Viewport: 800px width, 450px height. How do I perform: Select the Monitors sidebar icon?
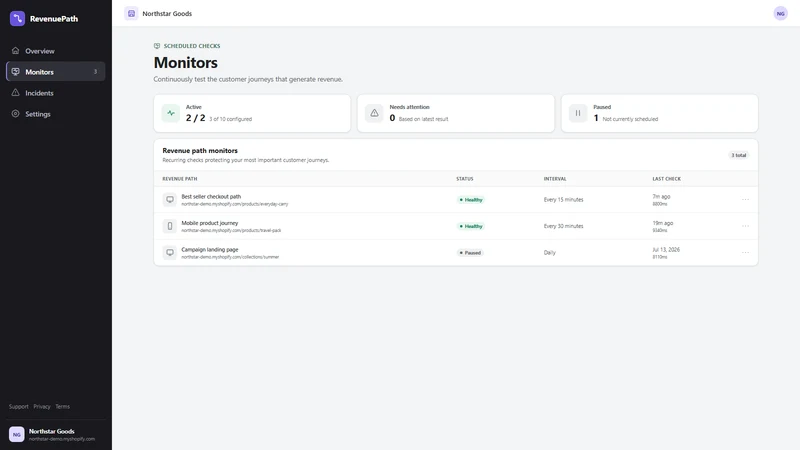click(15, 72)
